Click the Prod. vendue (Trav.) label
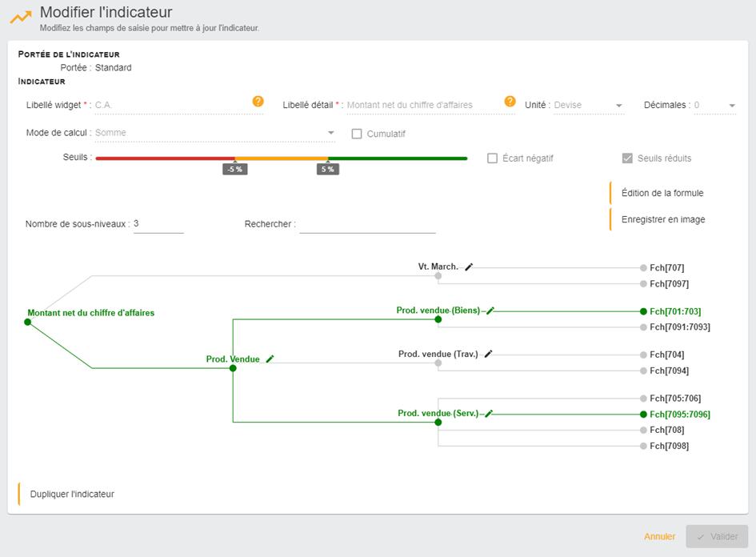The height and width of the screenshot is (557, 756). click(438, 354)
